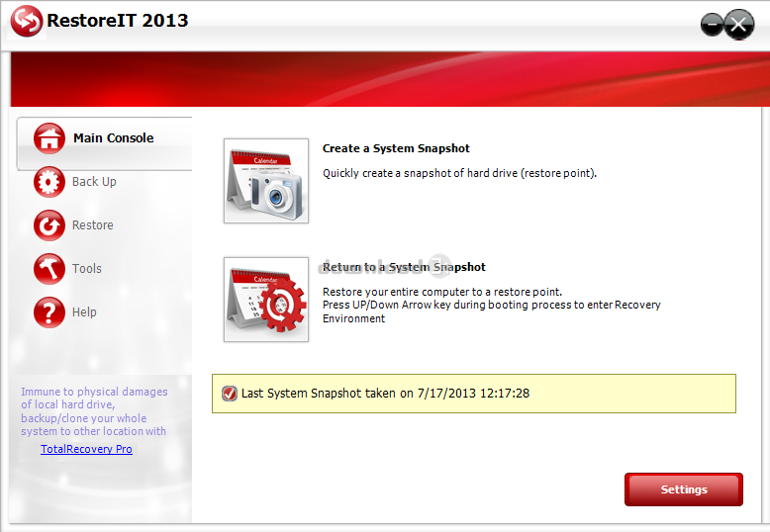Follow the TotalRecovery Pro link
Image resolution: width=770 pixels, height=532 pixels.
(x=86, y=449)
